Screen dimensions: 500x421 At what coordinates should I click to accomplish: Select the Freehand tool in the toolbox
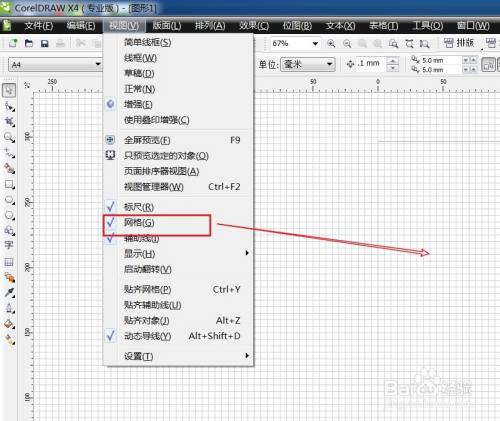pos(9,153)
